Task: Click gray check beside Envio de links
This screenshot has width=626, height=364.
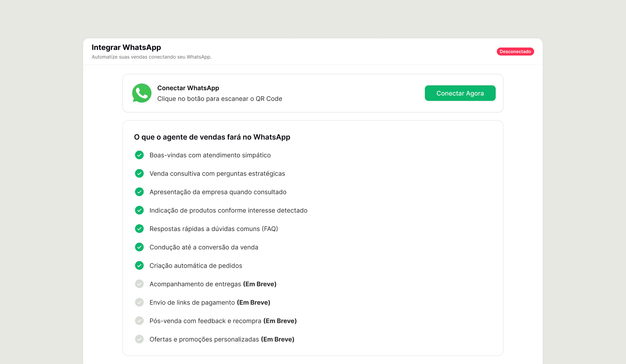Action: pyautogui.click(x=139, y=303)
